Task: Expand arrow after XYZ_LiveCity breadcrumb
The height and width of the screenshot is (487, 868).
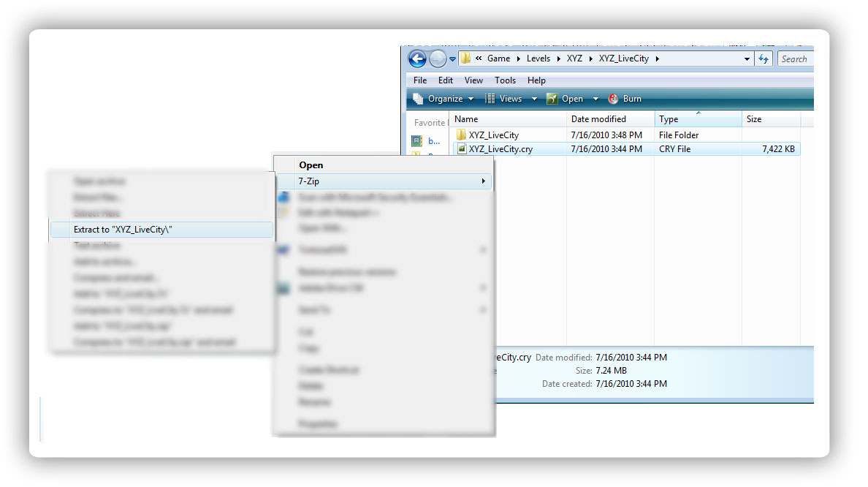Action: coord(657,58)
